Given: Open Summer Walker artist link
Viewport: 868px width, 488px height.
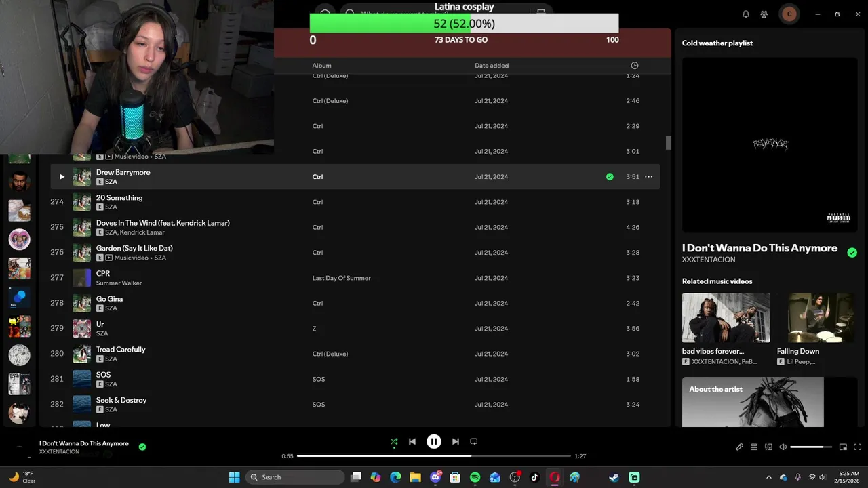Looking at the screenshot, I should click(119, 283).
